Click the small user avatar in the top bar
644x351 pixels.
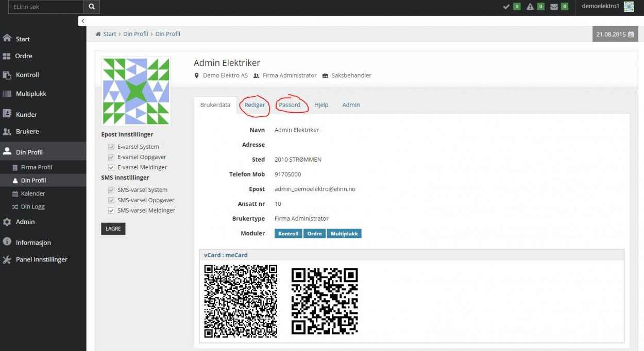[x=629, y=7]
